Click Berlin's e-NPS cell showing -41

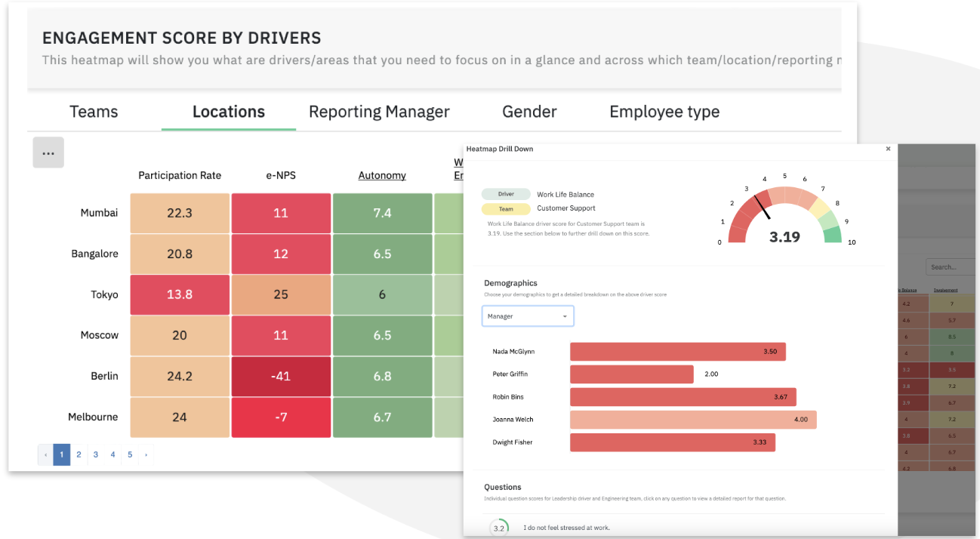point(281,376)
